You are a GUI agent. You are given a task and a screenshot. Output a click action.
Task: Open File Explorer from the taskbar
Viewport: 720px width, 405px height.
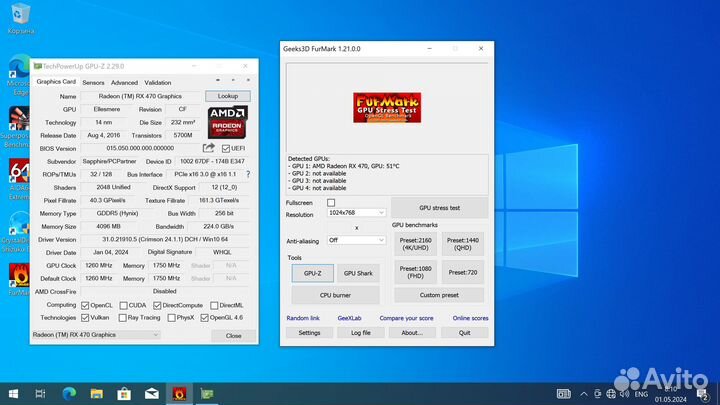coord(96,394)
